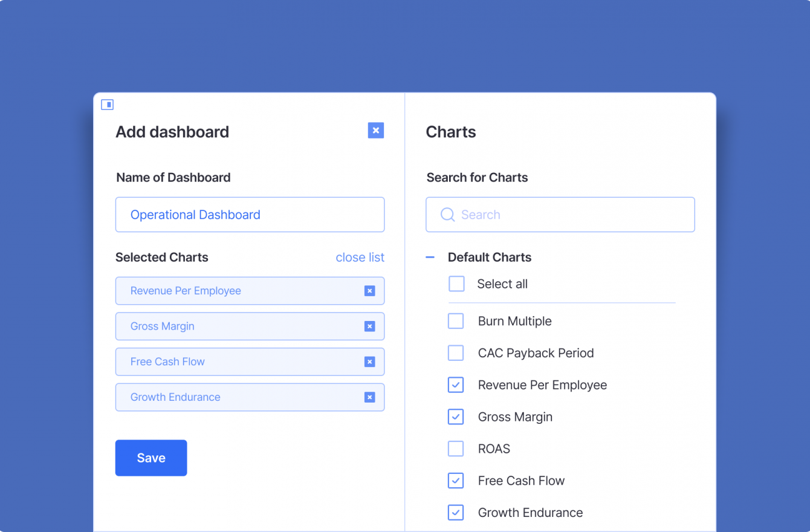Click the Name of Dashboard text field
810x532 pixels.
[250, 215]
